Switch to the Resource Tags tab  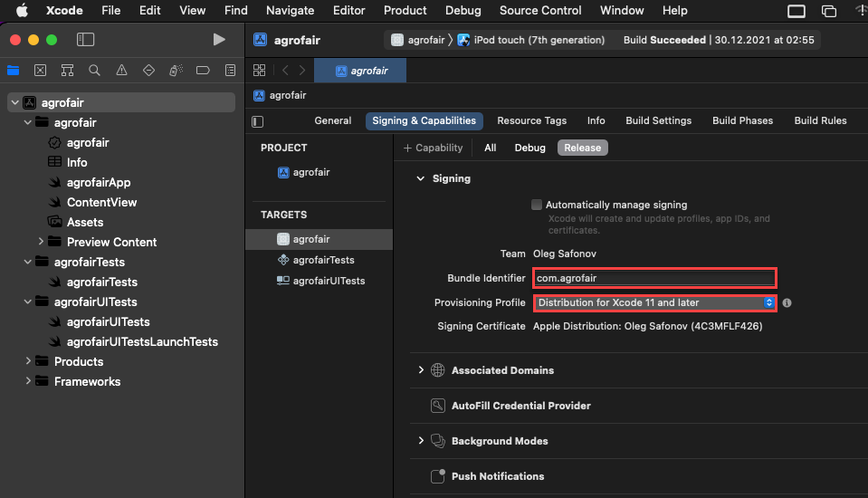point(531,120)
